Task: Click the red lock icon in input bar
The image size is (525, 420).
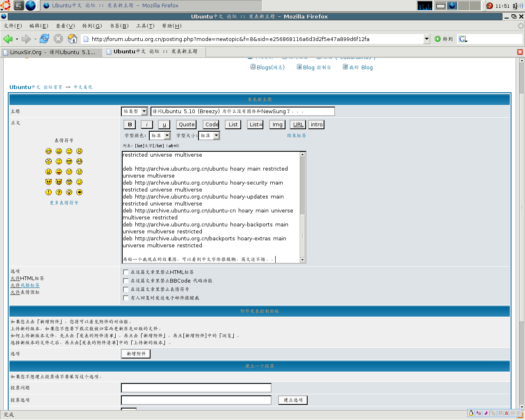Action: tap(507, 413)
